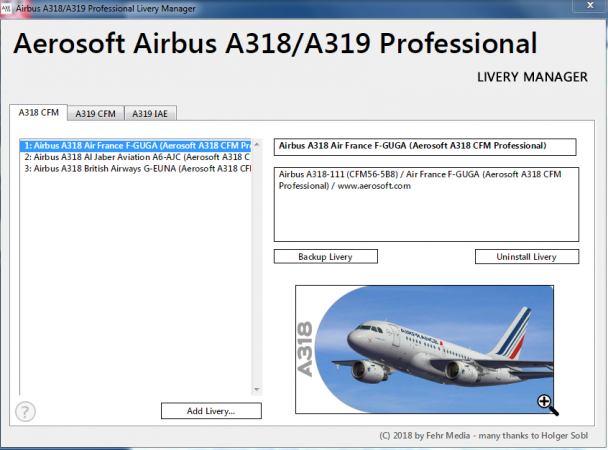This screenshot has height=450, width=608.
Task: Click the app icon in title bar
Action: pyautogui.click(x=6, y=8)
